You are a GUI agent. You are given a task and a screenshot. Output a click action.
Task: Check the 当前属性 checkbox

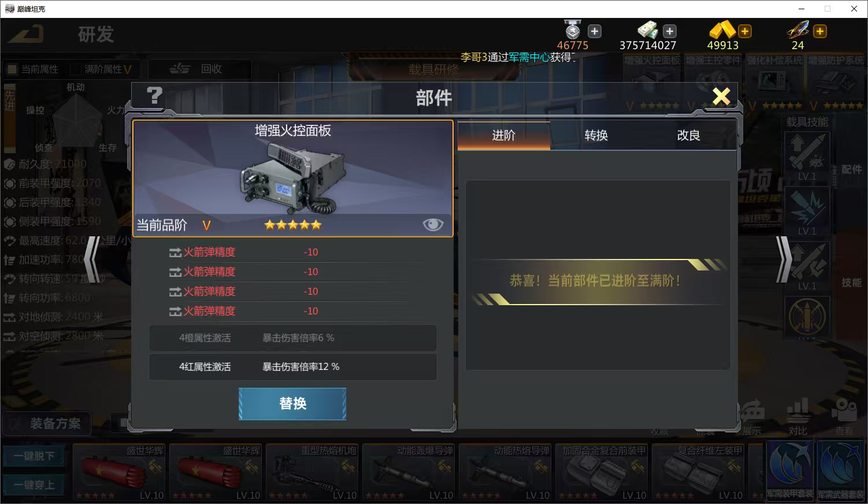(x=12, y=69)
